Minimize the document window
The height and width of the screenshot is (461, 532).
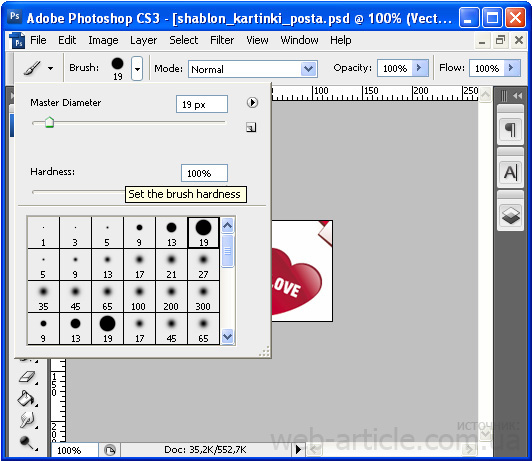pyautogui.click(x=481, y=41)
